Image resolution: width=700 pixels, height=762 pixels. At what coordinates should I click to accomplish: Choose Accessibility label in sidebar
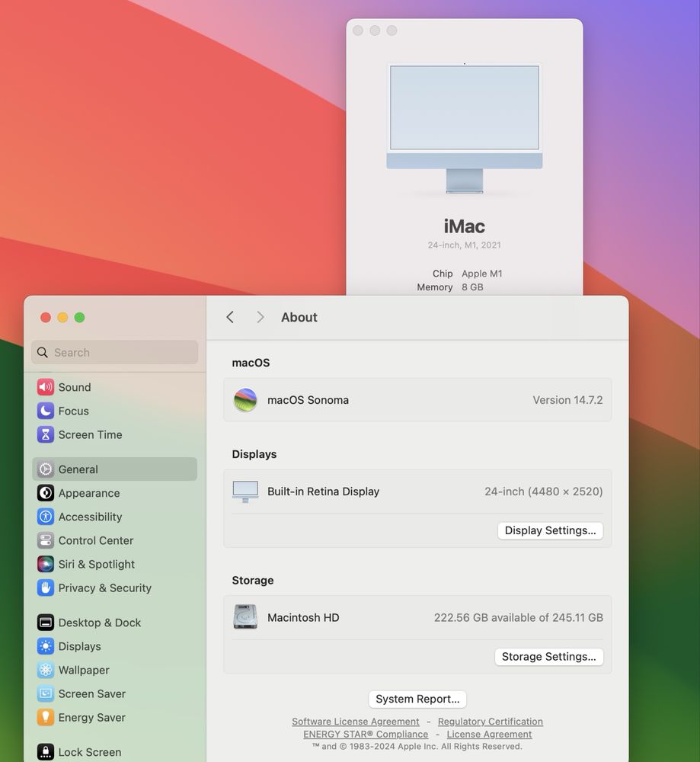coord(91,517)
